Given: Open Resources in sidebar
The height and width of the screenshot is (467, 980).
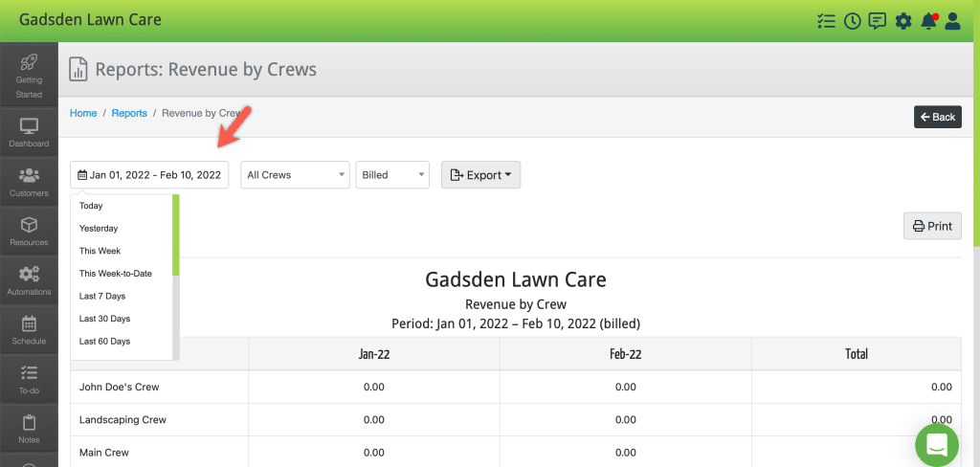Looking at the screenshot, I should coord(29,232).
